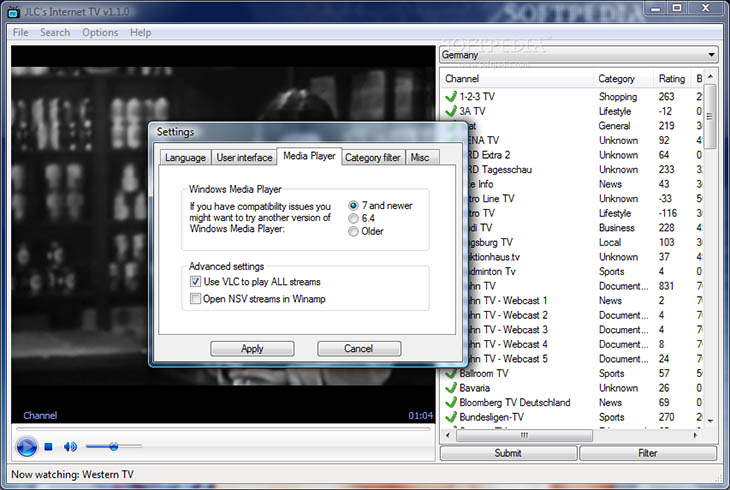
Task: Click Cancel in Settings dialog
Action: pos(359,348)
